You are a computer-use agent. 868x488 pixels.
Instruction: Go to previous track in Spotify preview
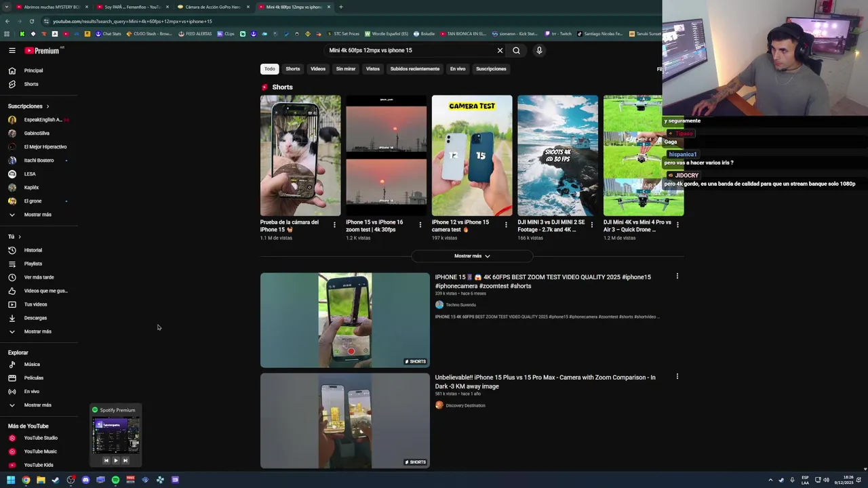point(106,461)
